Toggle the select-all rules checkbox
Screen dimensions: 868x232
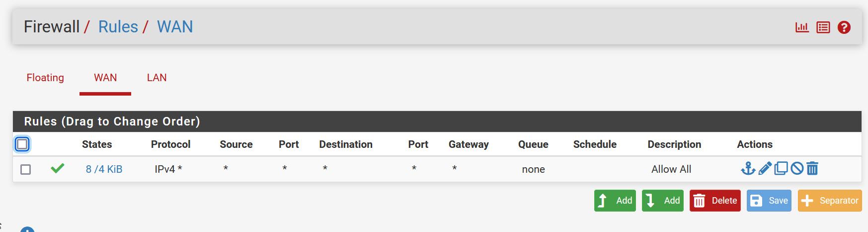click(22, 144)
